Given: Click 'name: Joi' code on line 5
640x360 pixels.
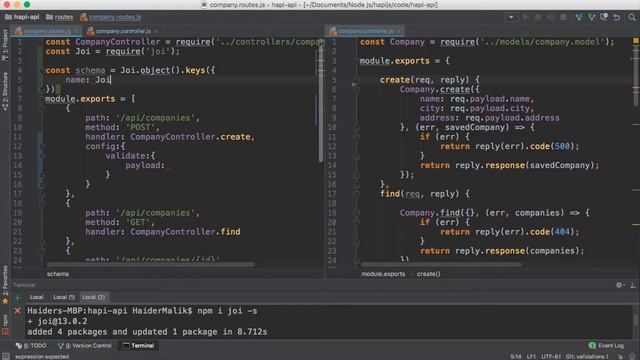Looking at the screenshot, I should pyautogui.click(x=88, y=80).
